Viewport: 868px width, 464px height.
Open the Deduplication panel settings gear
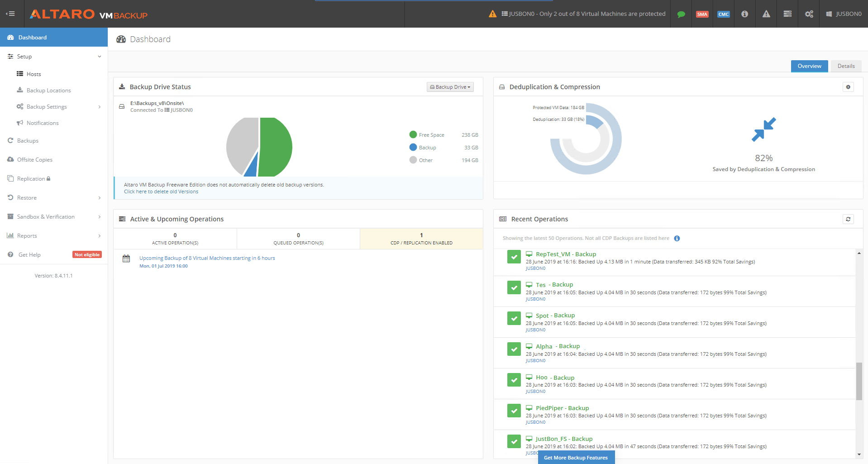click(848, 87)
